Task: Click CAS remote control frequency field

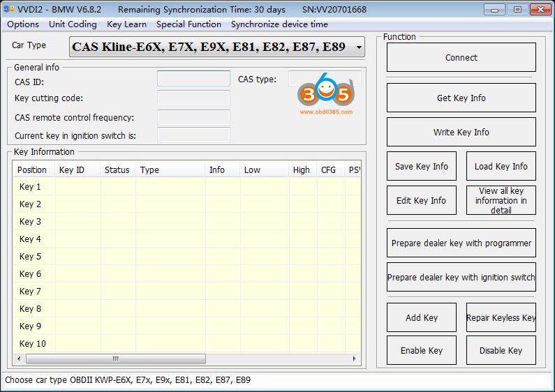Action: pyautogui.click(x=193, y=117)
